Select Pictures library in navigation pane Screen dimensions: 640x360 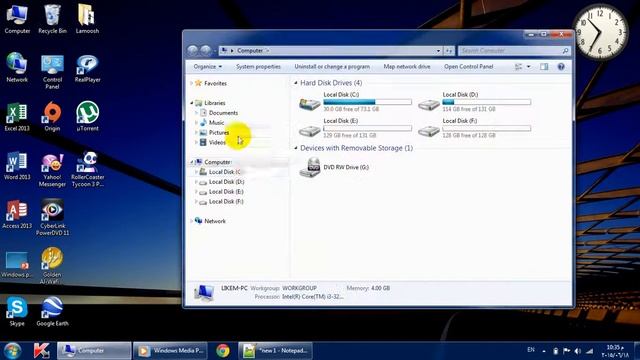215,133
